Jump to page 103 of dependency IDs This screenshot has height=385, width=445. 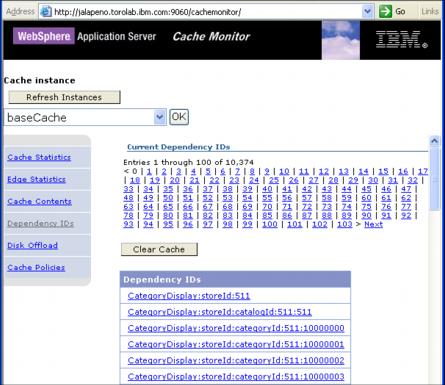pyautogui.click(x=345, y=224)
